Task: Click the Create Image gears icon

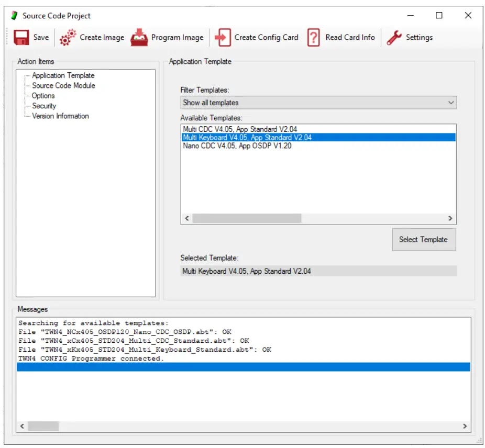Action: [x=68, y=38]
